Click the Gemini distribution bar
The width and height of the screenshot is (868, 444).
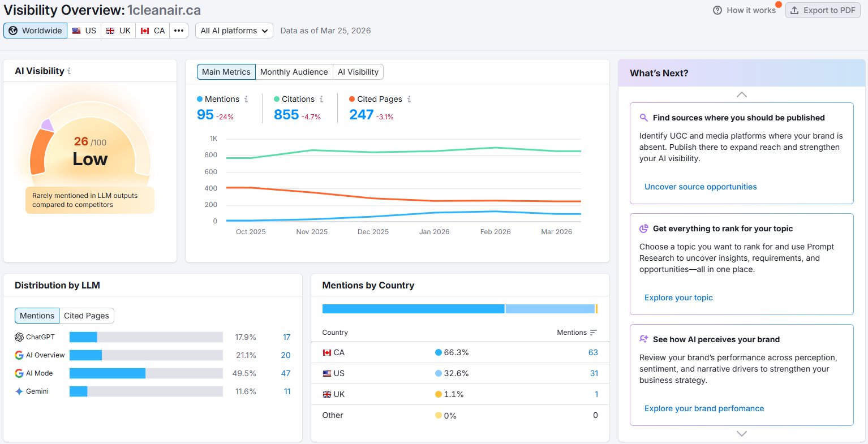[146, 391]
